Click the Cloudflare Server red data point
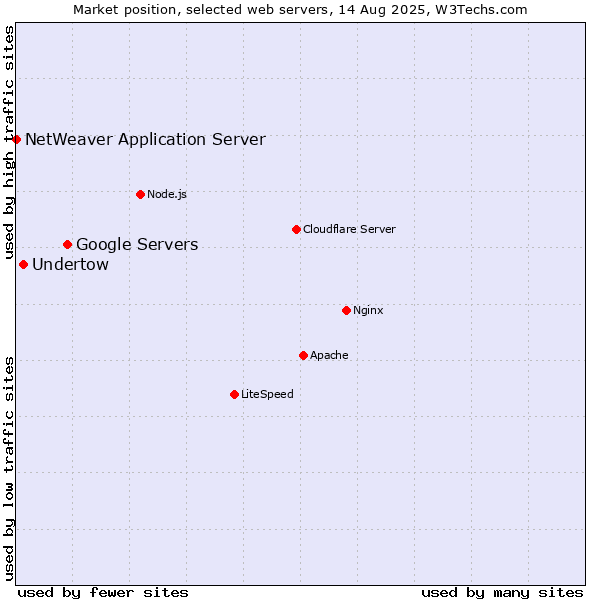 [296, 230]
